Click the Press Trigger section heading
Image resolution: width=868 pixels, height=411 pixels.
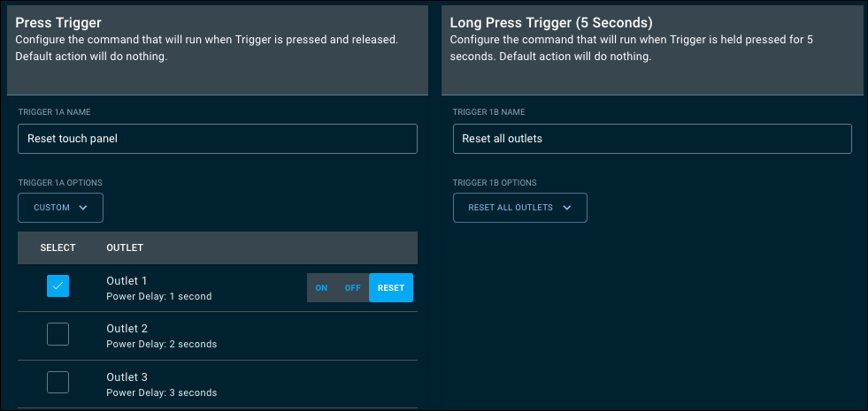click(x=58, y=23)
